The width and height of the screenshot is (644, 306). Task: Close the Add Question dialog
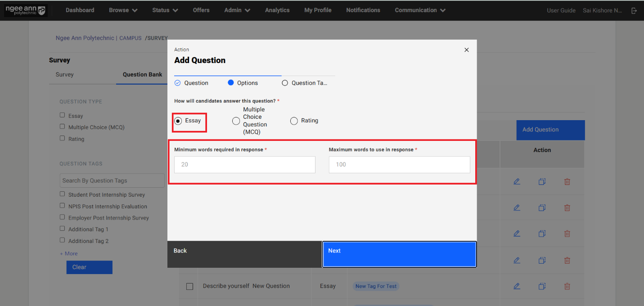pyautogui.click(x=466, y=50)
